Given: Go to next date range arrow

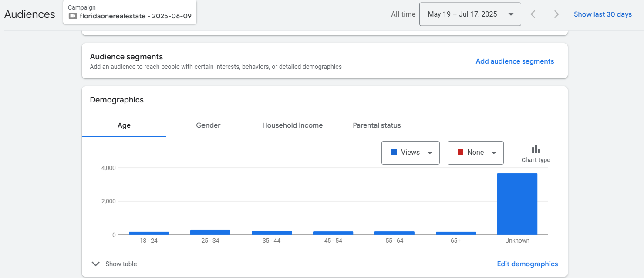Looking at the screenshot, I should point(556,14).
